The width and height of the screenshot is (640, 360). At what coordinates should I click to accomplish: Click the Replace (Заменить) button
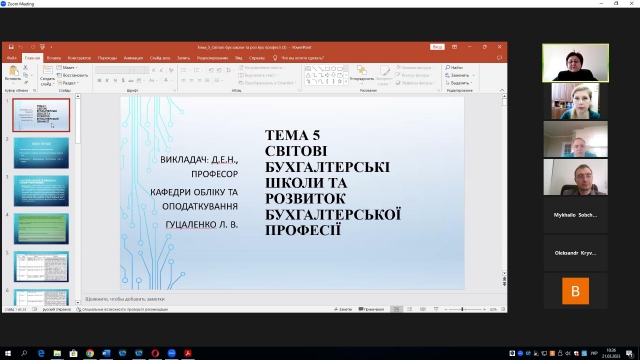[x=460, y=75]
